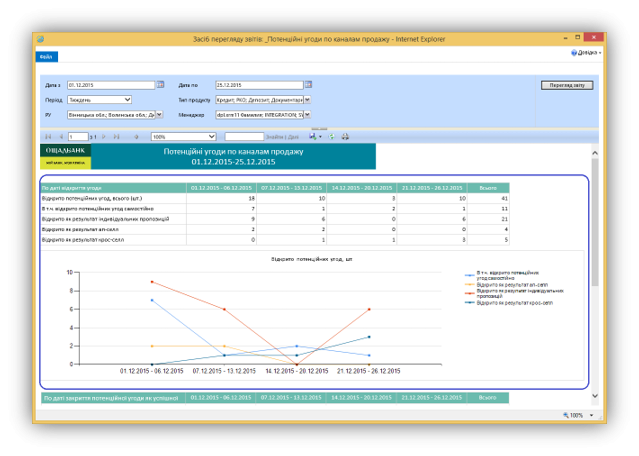Open the 'Період' dropdown

pos(127,100)
